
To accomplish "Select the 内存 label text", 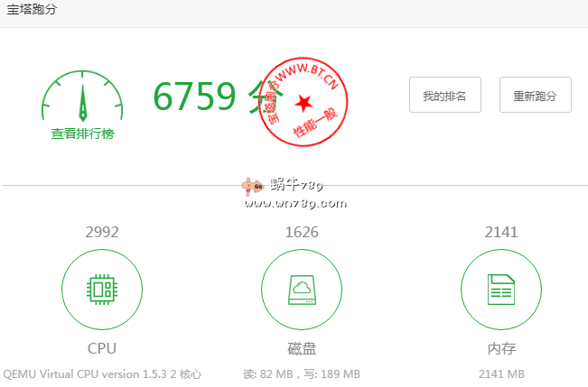I will [500, 348].
